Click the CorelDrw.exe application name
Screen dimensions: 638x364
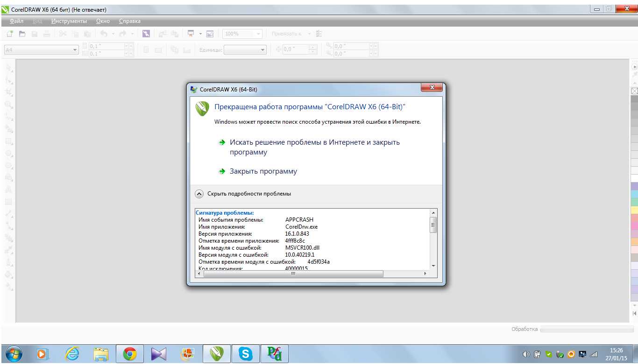coord(301,227)
